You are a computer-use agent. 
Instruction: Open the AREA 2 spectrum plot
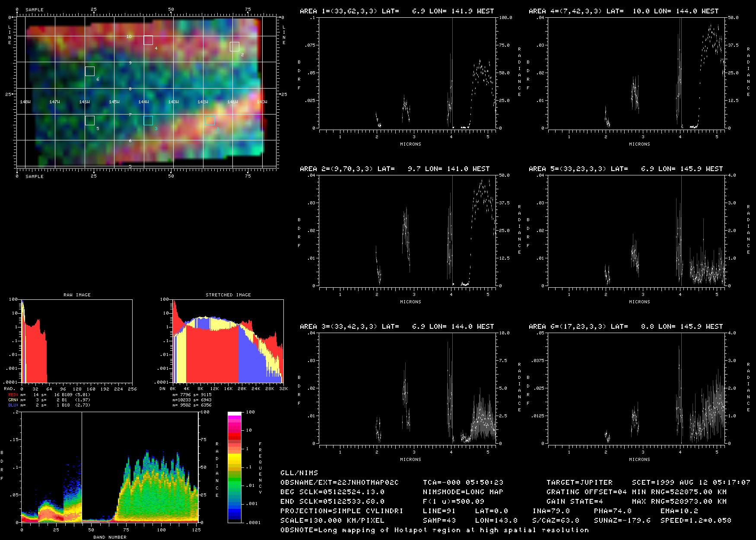[407, 230]
